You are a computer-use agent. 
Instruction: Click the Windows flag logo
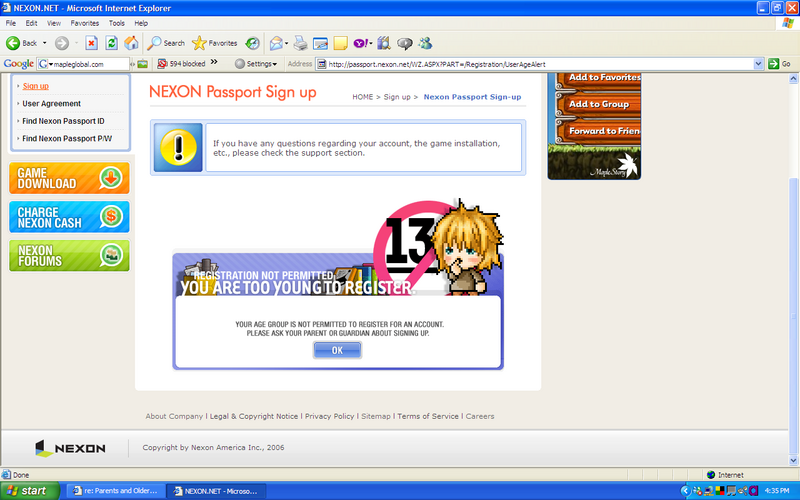pos(788,23)
